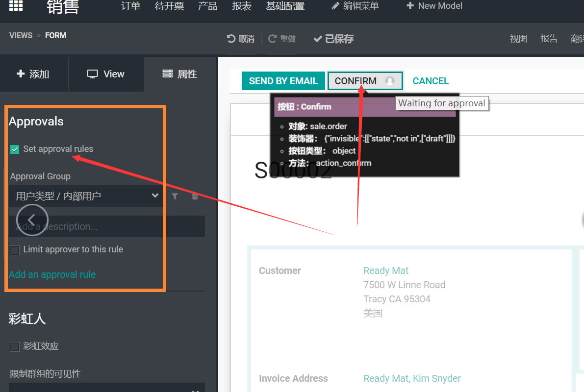584x392 pixels.
Task: Click the 报告 option in the top right
Action: point(549,38)
